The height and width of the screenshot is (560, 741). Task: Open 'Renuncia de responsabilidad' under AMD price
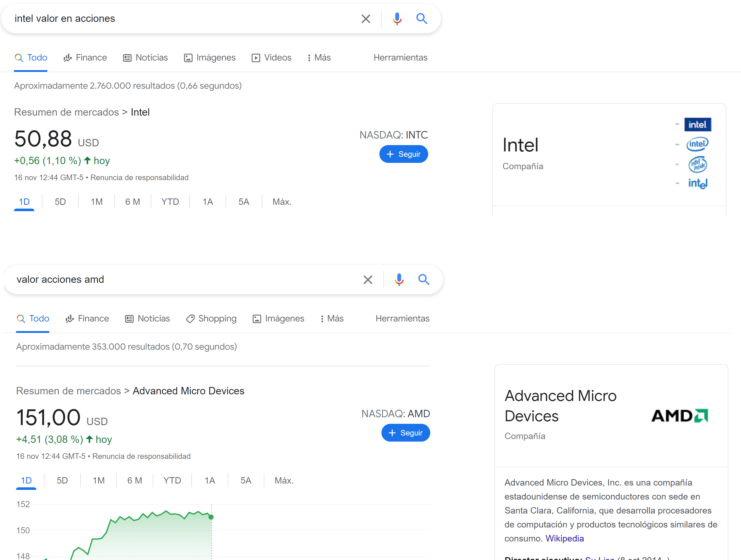141,456
